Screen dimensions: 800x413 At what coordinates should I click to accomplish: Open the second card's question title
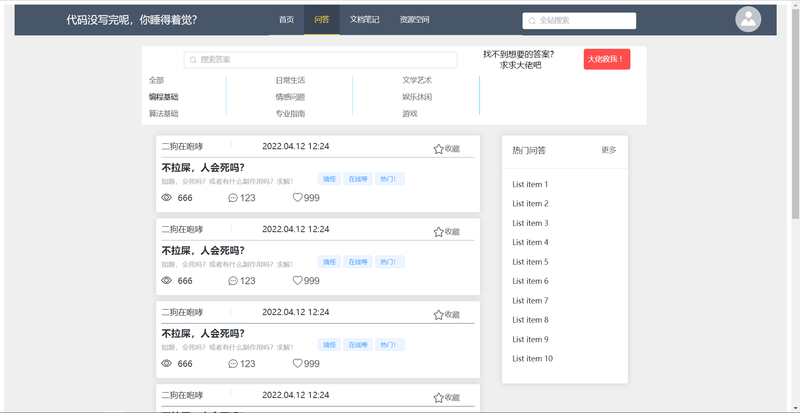point(203,251)
